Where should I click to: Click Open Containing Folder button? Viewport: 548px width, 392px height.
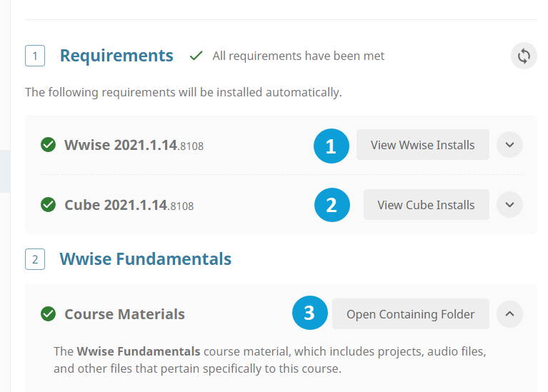tap(410, 313)
